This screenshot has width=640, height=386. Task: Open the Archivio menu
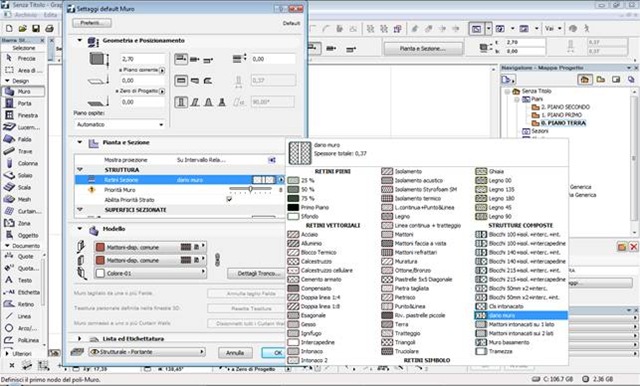26,15
